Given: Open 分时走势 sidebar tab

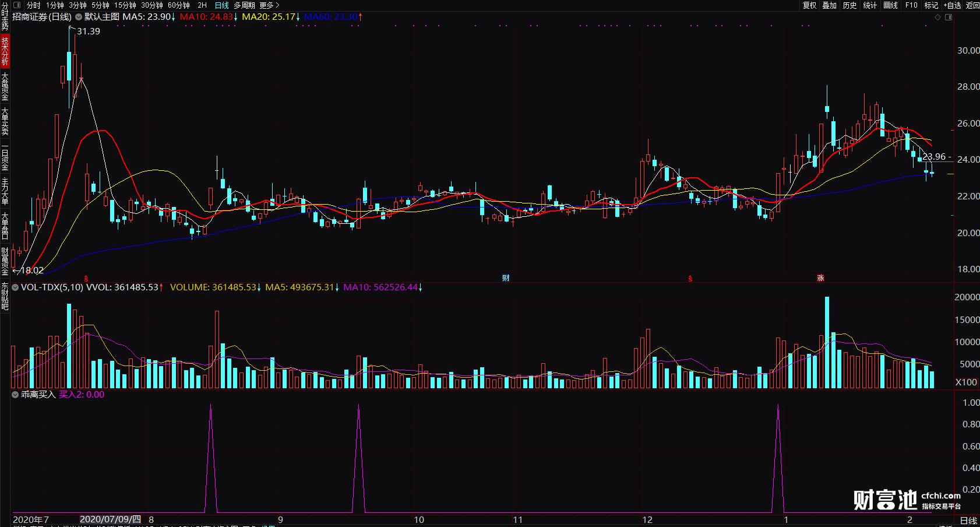Looking at the screenshot, I should click(x=5, y=16).
